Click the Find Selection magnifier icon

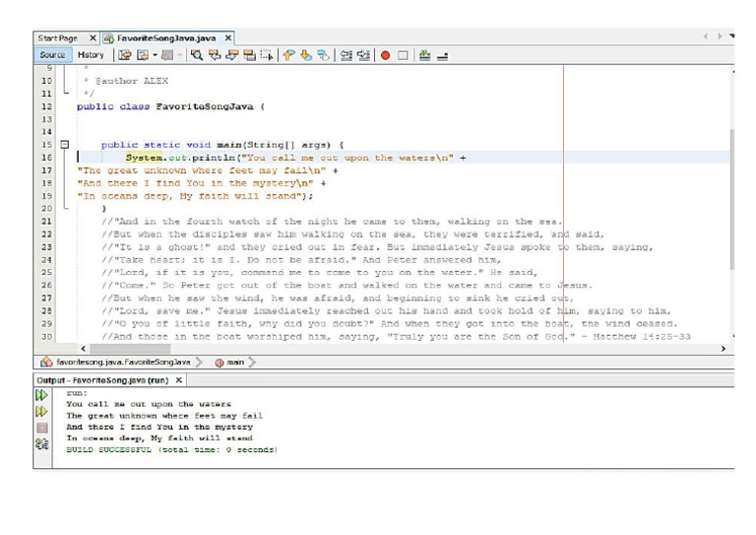point(197,55)
